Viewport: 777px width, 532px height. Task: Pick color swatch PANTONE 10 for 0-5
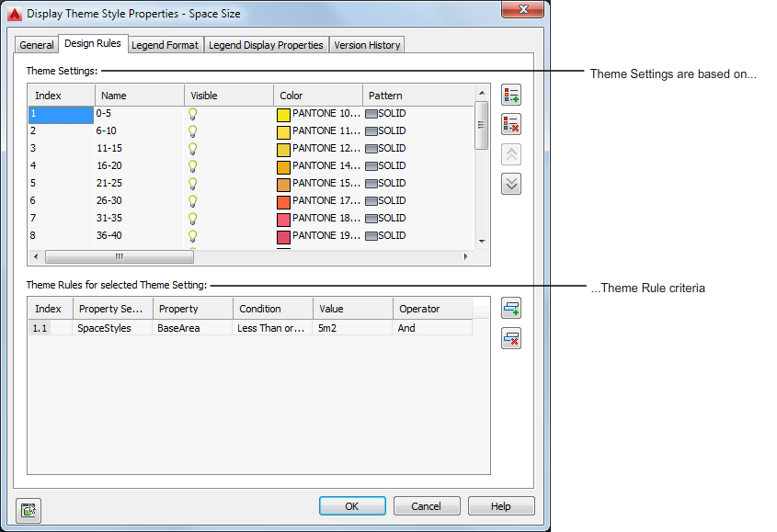pos(283,115)
